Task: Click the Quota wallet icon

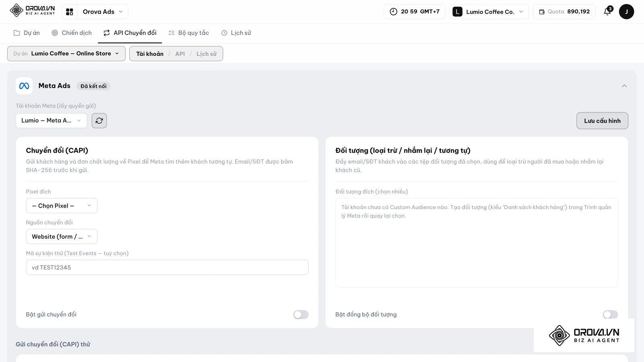Action: [542, 12]
